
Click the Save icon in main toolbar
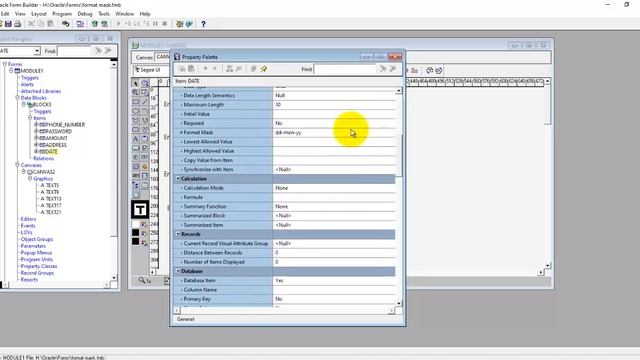pos(8,24)
